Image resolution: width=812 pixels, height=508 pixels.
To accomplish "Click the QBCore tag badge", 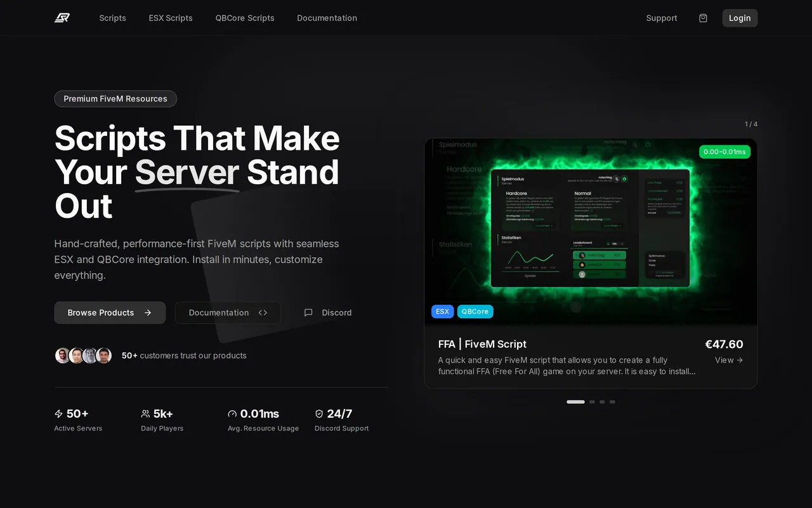I will click(x=475, y=311).
